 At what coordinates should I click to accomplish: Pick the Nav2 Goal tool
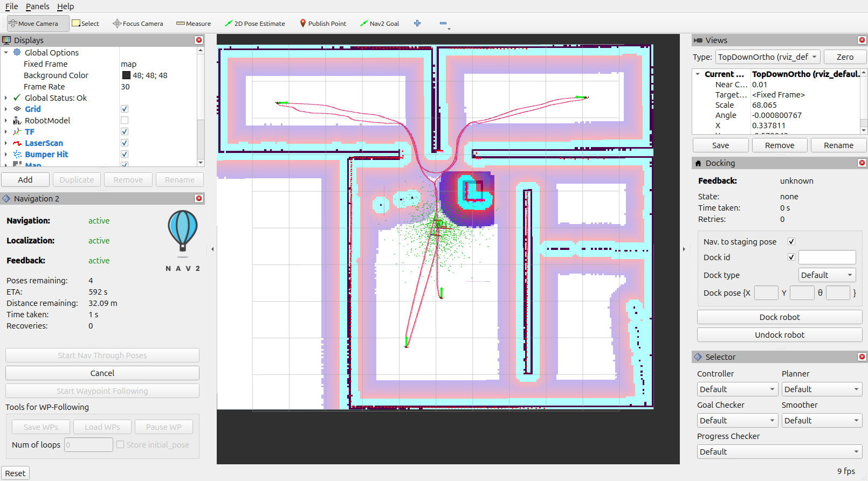pos(380,24)
